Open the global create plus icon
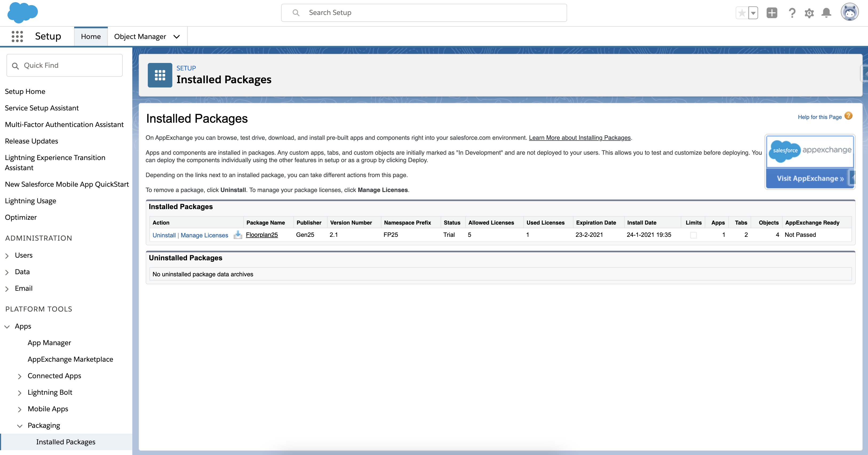The height and width of the screenshot is (455, 868). [772, 13]
